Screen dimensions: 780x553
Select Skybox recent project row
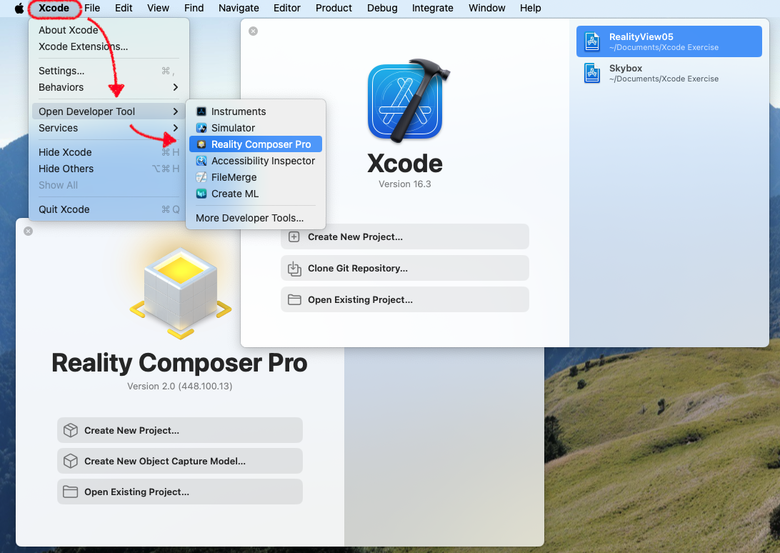(669, 73)
